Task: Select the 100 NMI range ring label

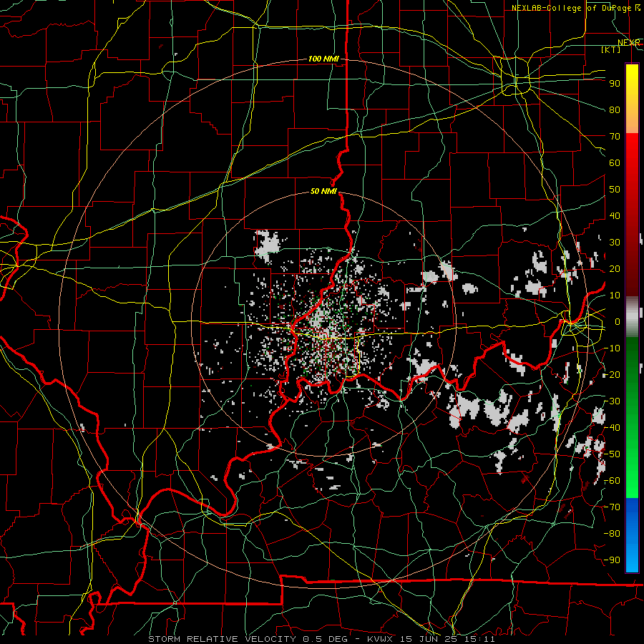Action: pyautogui.click(x=323, y=59)
